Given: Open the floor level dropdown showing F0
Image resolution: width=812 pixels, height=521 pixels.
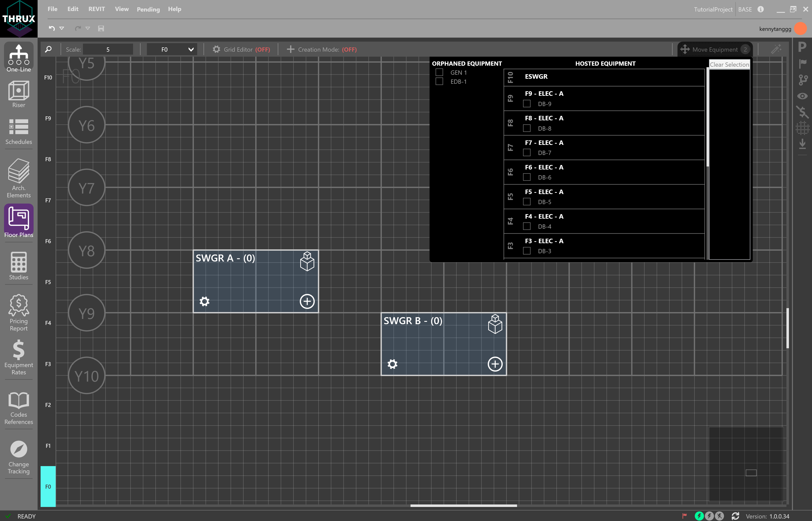Looking at the screenshot, I should click(x=171, y=49).
